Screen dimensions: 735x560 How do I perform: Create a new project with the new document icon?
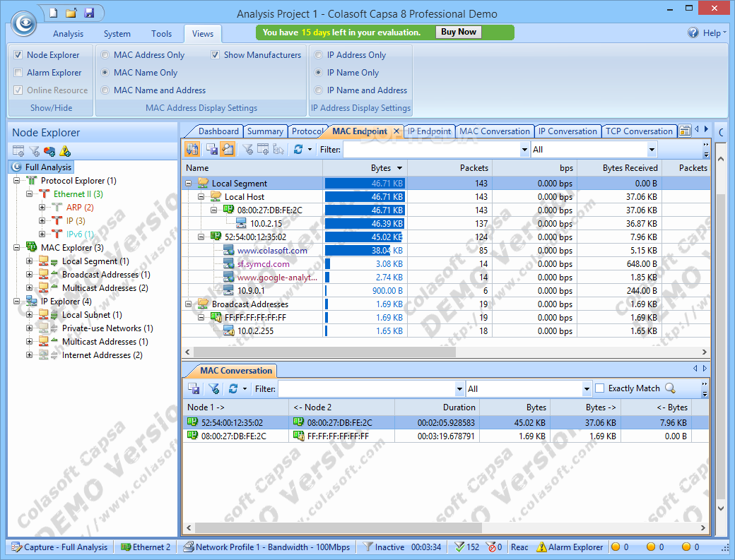pos(54,13)
